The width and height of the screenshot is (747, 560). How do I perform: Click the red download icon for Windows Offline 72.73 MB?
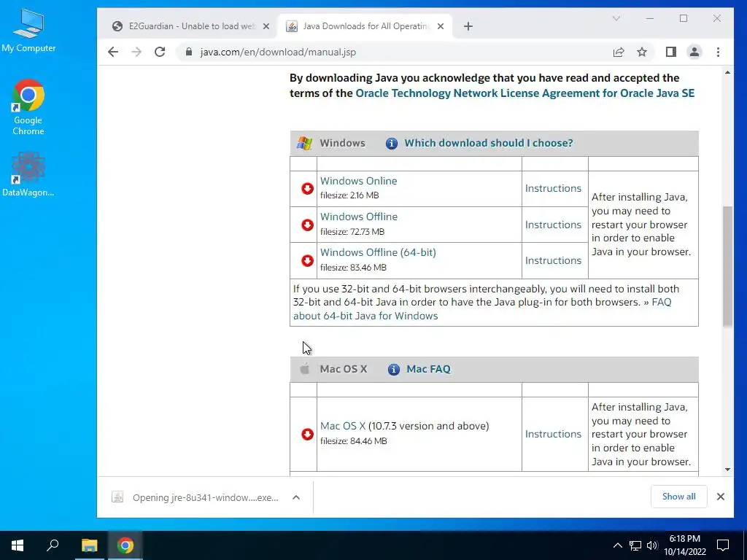[x=307, y=225]
